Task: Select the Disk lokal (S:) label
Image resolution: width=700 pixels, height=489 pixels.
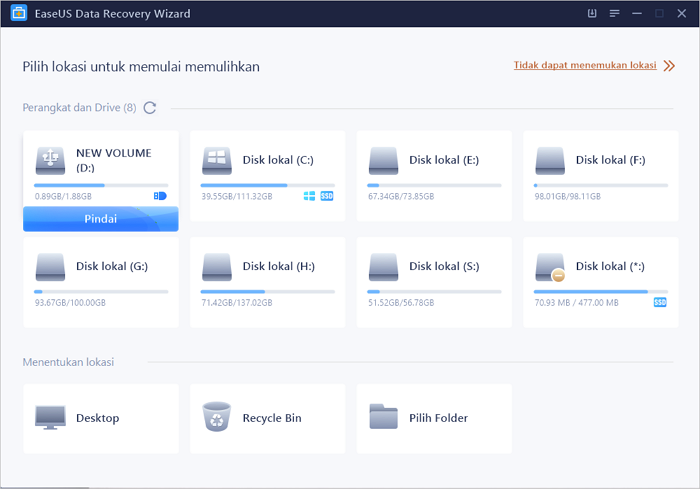Action: 444,266
